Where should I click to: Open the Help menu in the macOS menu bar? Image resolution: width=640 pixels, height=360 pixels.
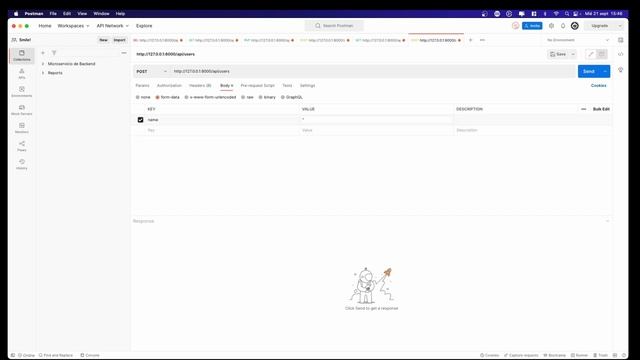pyautogui.click(x=120, y=13)
